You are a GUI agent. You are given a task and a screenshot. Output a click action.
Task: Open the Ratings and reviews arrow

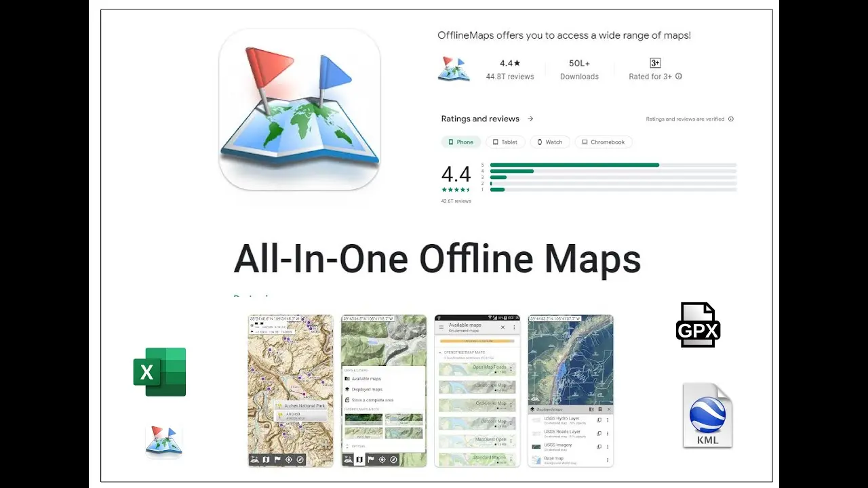(530, 119)
